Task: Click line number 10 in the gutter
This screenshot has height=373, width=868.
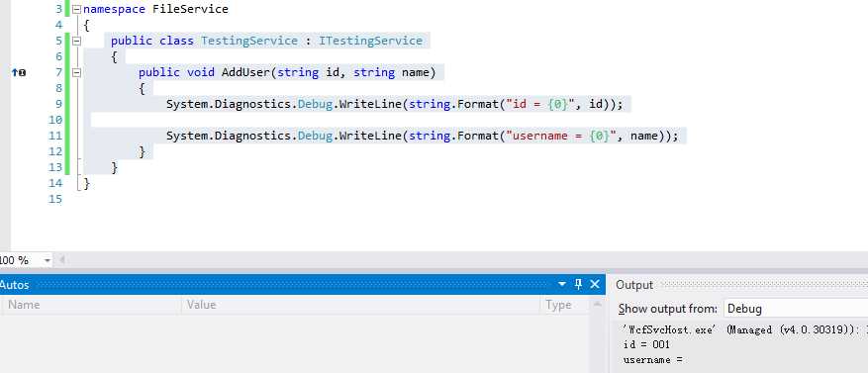Action: pos(55,120)
